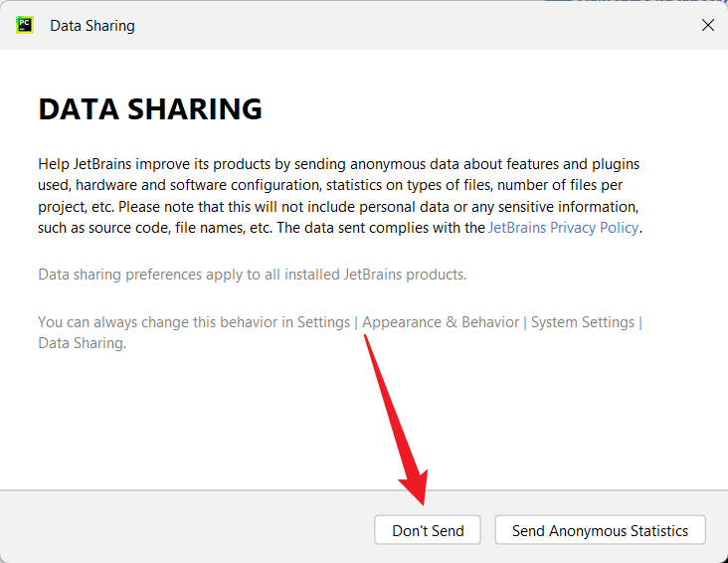Click the PyCharm icon in title bar
This screenshot has height=563, width=728.
coord(25,25)
